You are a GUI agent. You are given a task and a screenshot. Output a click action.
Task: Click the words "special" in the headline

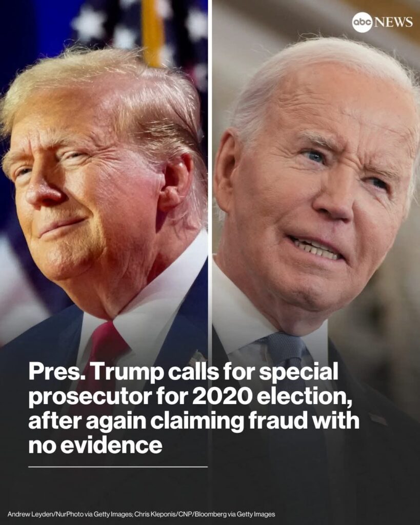click(299, 372)
